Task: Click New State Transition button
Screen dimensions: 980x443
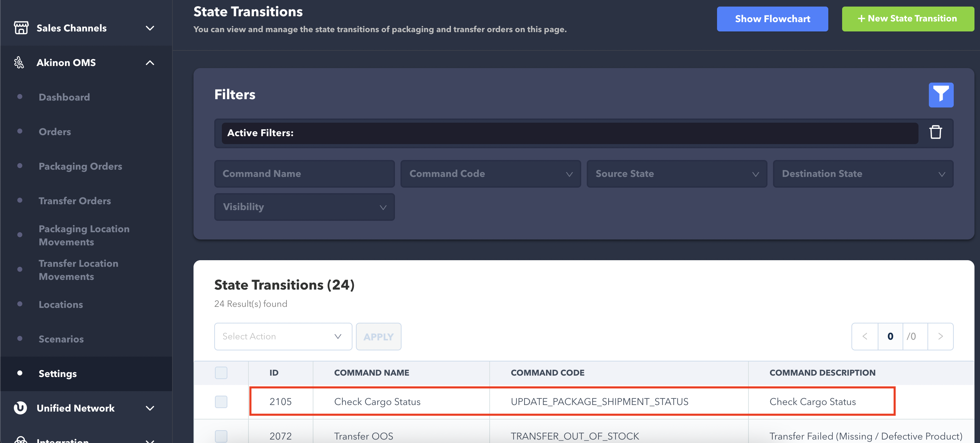Action: (x=907, y=19)
